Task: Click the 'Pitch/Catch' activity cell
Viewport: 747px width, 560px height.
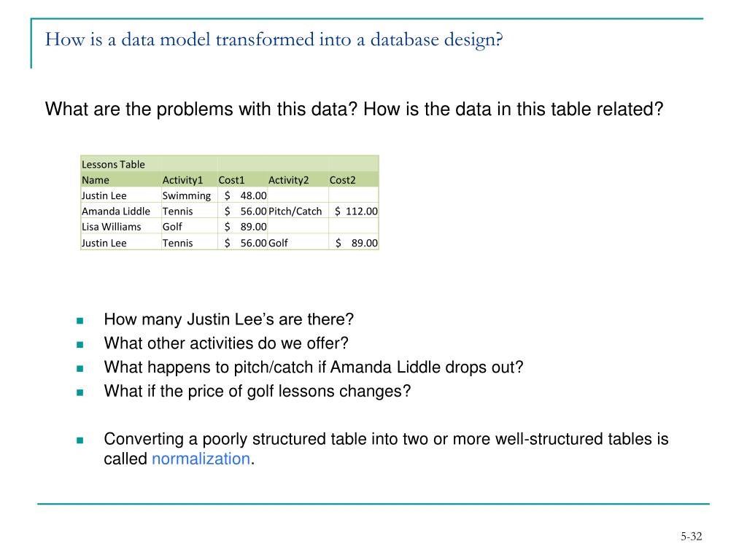Action: point(295,211)
